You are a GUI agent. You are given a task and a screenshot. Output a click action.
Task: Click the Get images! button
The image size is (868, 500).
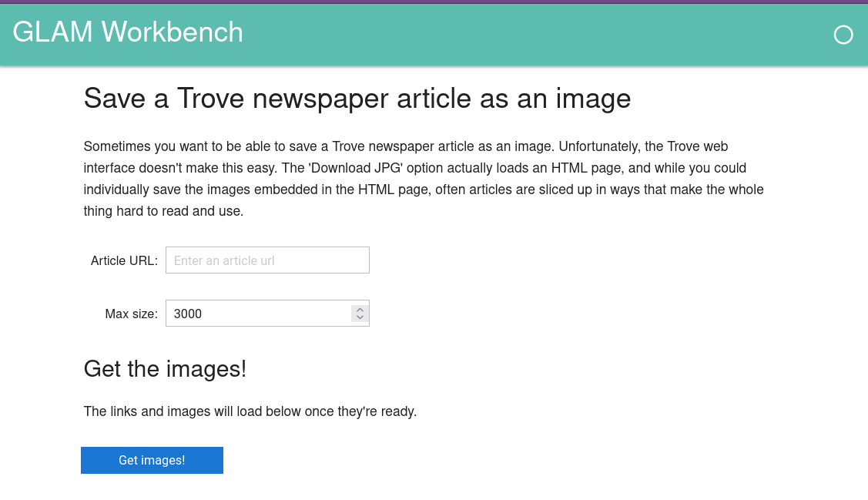click(x=152, y=460)
